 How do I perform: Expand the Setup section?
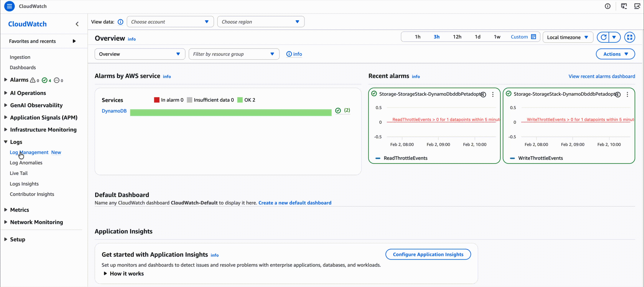(6, 239)
